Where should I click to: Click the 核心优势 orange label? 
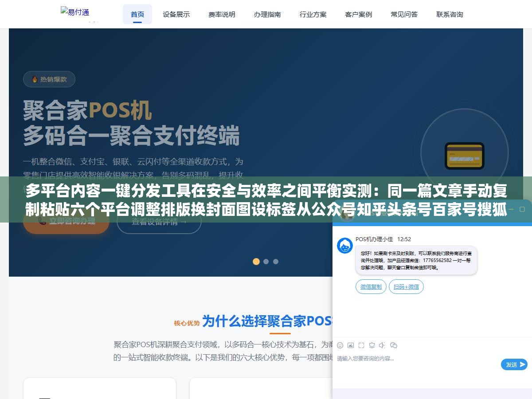187,323
